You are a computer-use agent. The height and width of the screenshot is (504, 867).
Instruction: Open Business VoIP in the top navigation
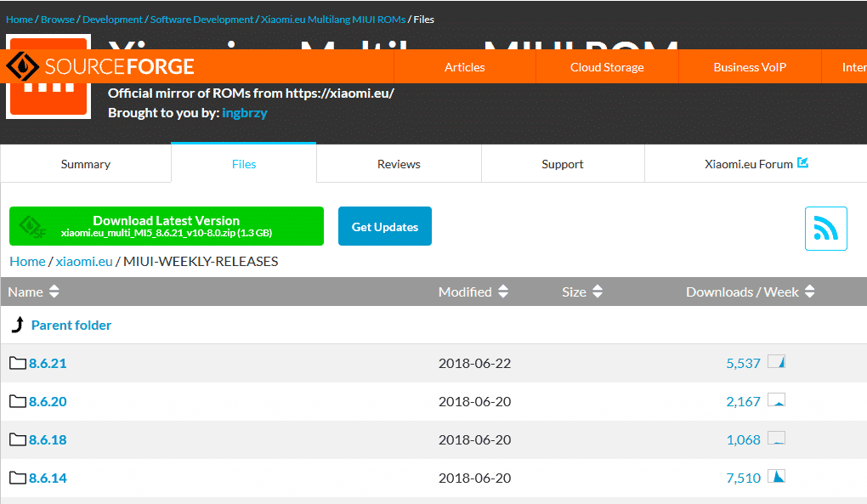[x=750, y=67]
